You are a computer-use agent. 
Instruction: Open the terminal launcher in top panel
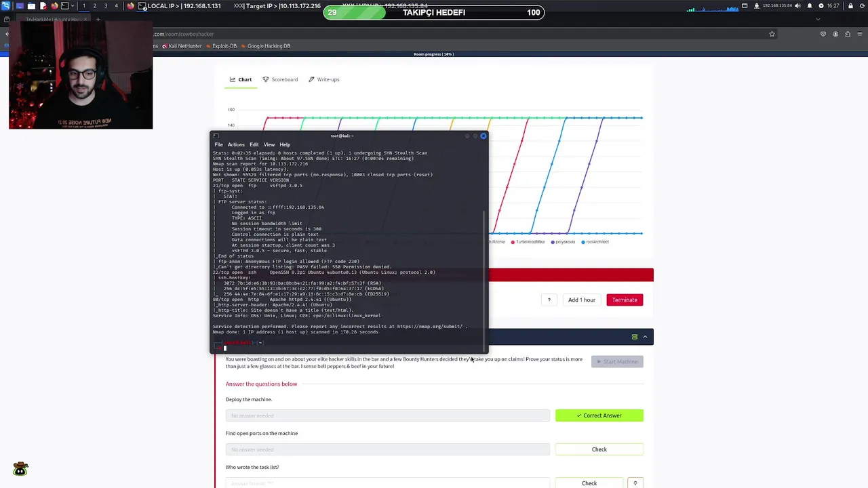click(x=65, y=6)
